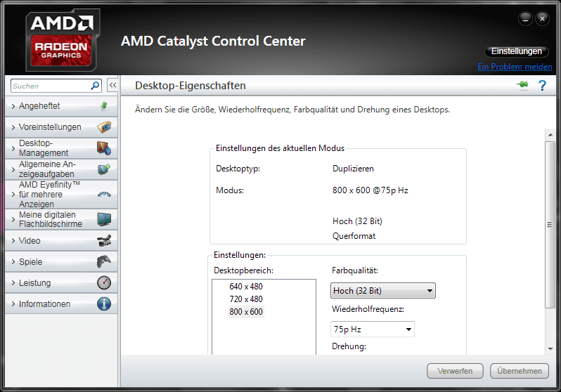Minimize the Catalyst Control Center window
561x392 pixels.
click(525, 18)
